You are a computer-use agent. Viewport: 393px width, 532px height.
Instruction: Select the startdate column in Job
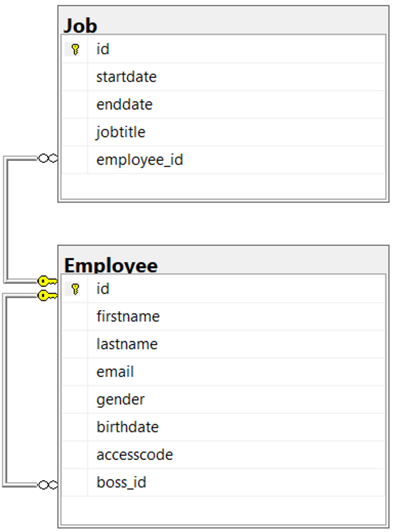point(126,77)
